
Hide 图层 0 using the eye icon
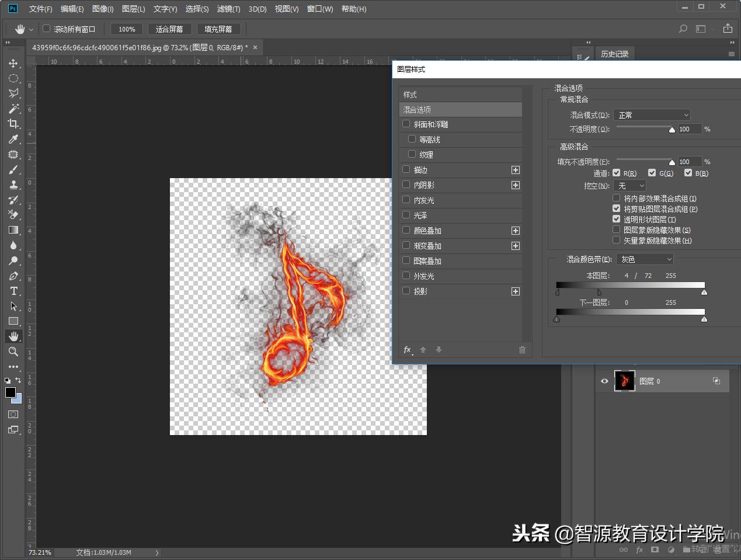(604, 381)
